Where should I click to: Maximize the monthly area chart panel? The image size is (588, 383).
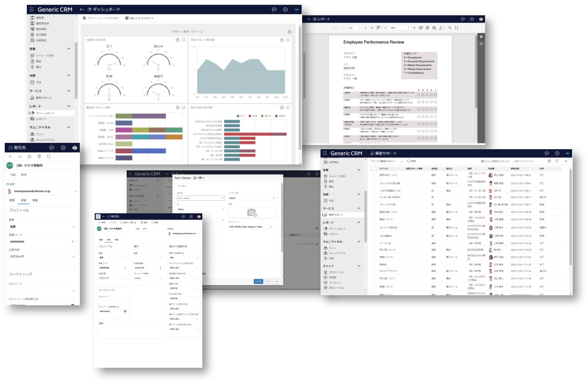(288, 40)
